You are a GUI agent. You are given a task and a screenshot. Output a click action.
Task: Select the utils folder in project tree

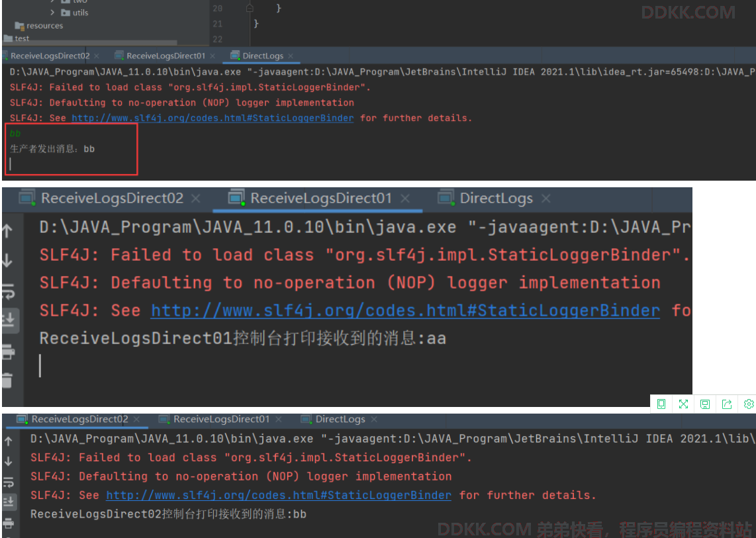click(x=75, y=13)
